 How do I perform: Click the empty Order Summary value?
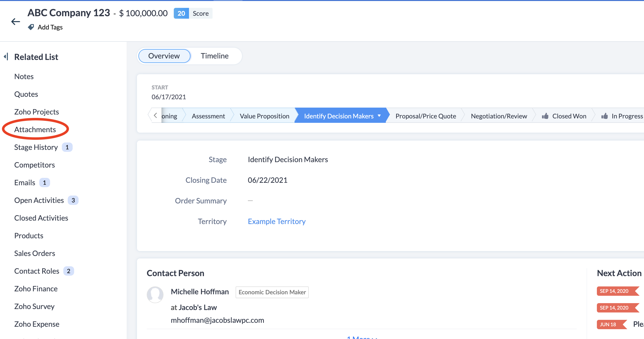coord(250,201)
